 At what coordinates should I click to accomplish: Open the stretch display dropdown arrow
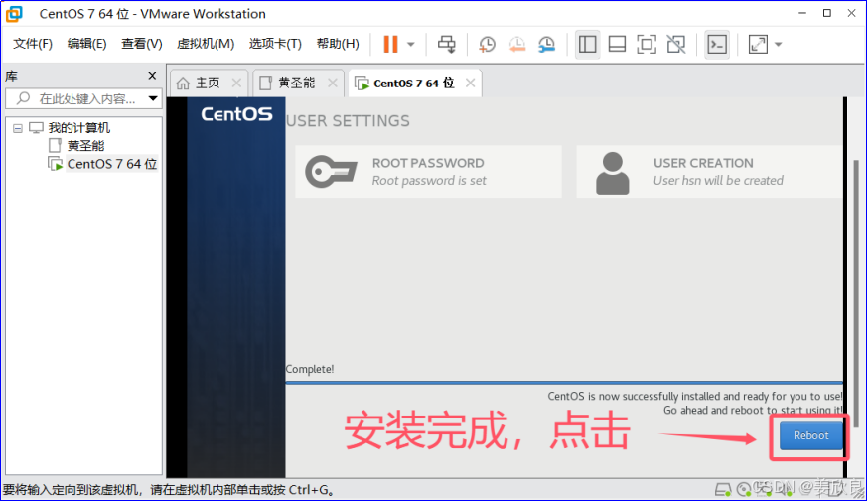pyautogui.click(x=778, y=45)
